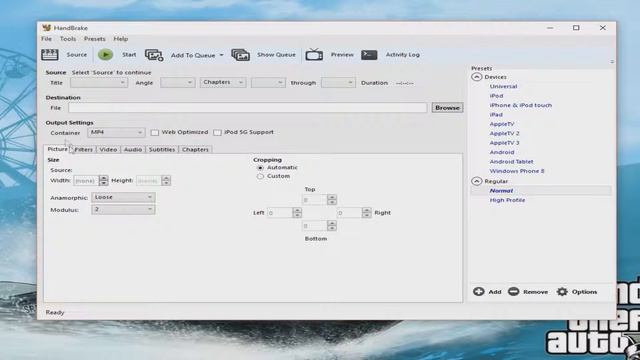Viewport: 640px width, 360px height.
Task: Enable the Web Optimized checkbox
Action: coord(155,132)
